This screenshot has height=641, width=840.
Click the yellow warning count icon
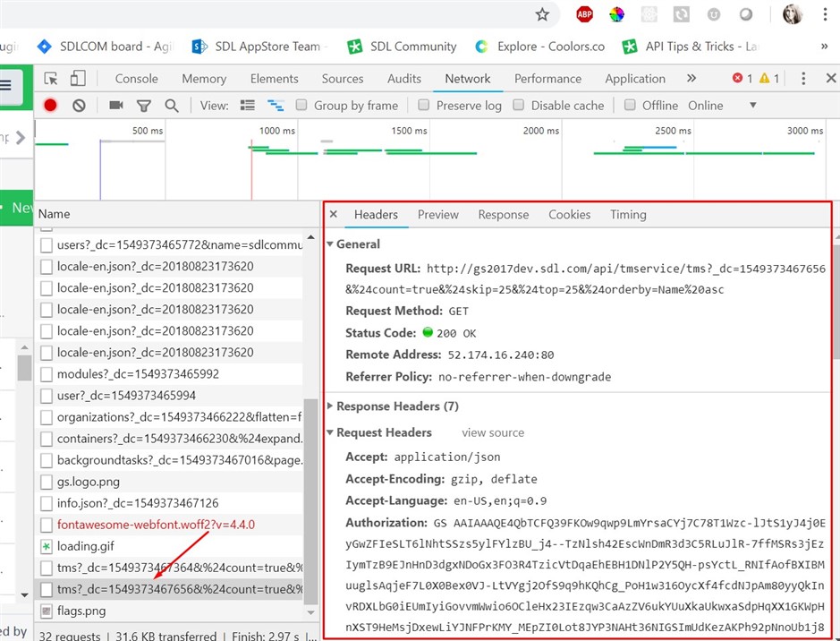click(x=765, y=78)
